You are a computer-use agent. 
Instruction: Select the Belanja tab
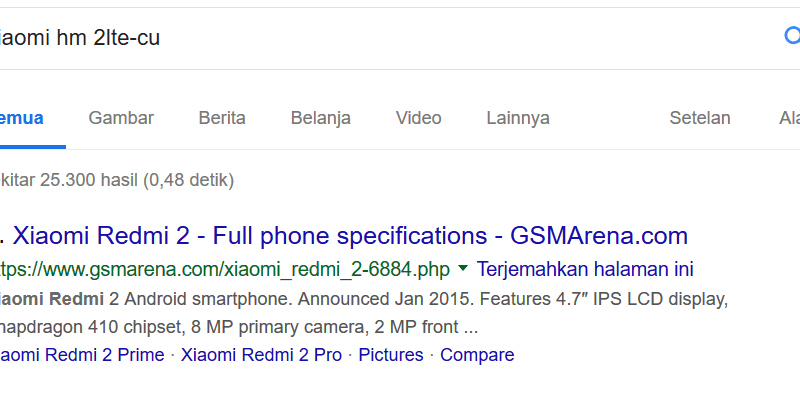point(320,118)
